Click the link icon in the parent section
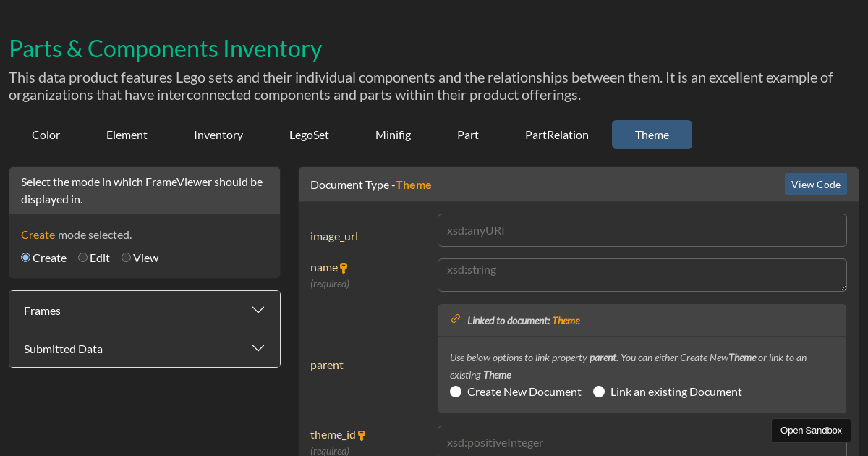The height and width of the screenshot is (456, 868). pos(455,318)
